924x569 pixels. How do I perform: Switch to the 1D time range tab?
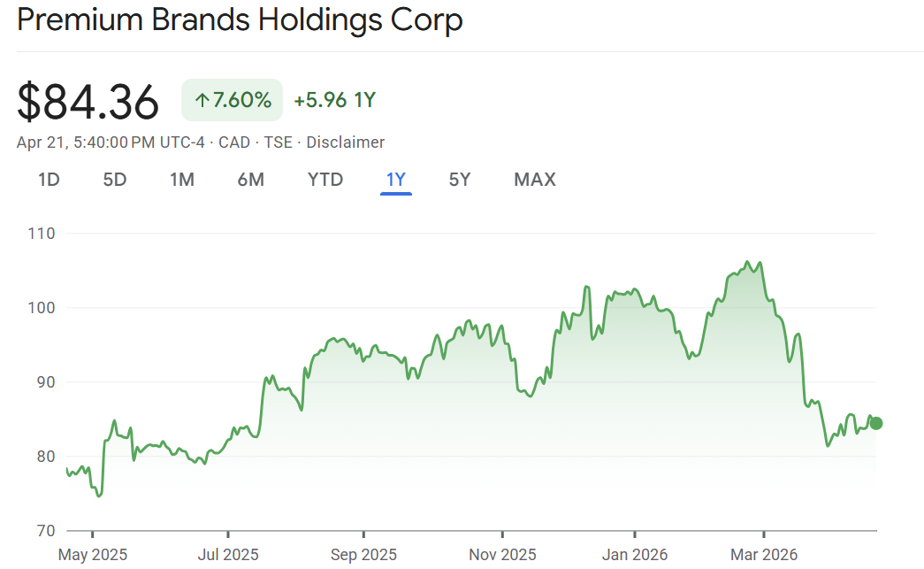[x=49, y=180]
